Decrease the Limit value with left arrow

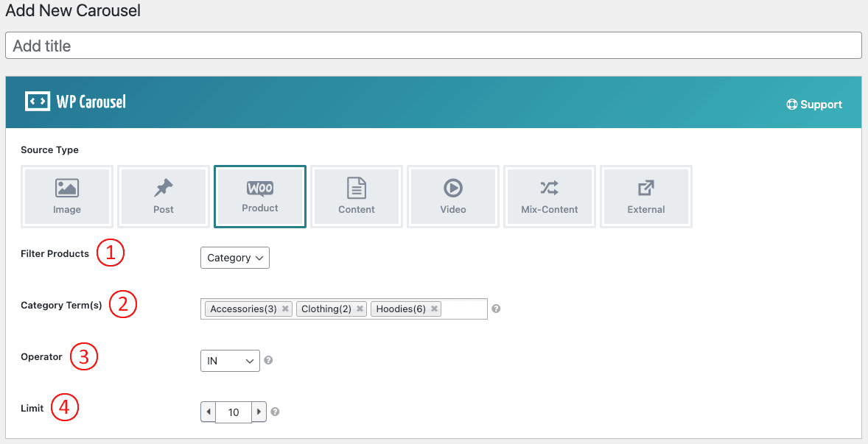coord(209,412)
